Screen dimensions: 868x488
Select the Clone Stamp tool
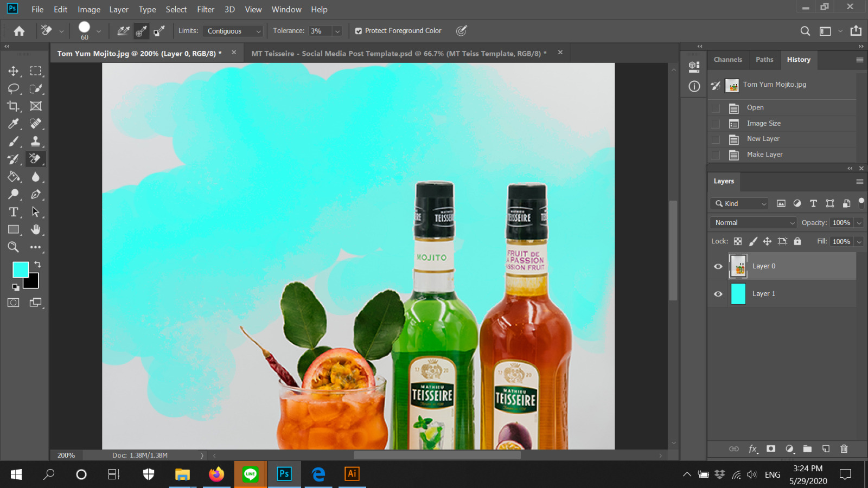click(36, 142)
